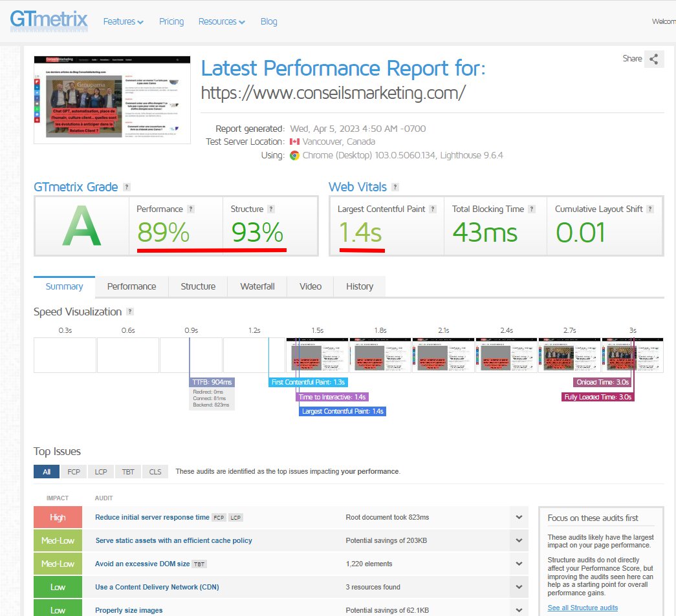The image size is (676, 616).
Task: Click the Performance score help icon
Action: point(191,209)
